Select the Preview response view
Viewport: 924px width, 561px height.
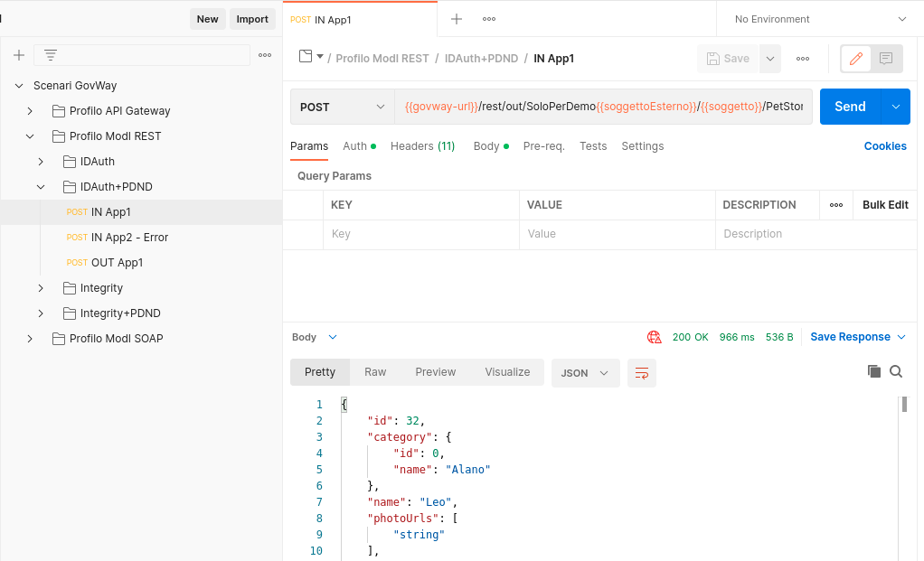coord(436,372)
